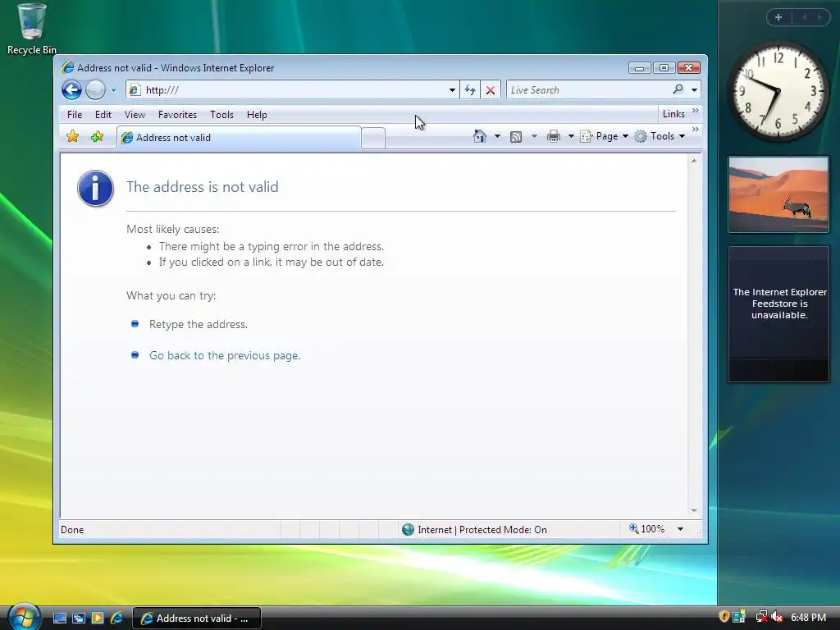This screenshot has height=630, width=840.
Task: Click the Forward navigation button
Action: (x=95, y=90)
